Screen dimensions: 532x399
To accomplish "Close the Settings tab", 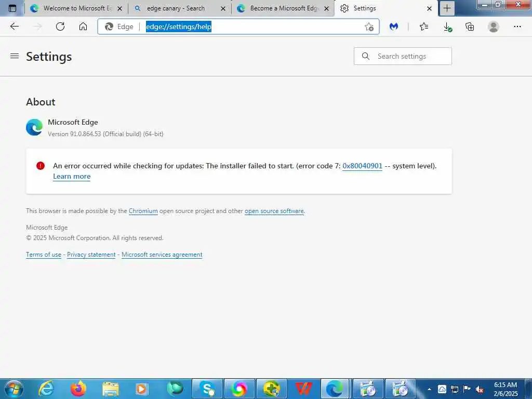I will pyautogui.click(x=429, y=8).
